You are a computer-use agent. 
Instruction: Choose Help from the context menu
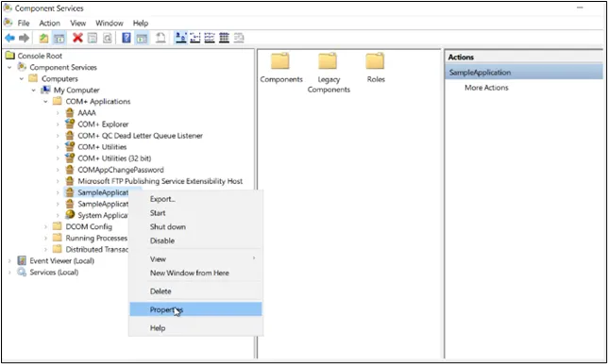click(195, 328)
